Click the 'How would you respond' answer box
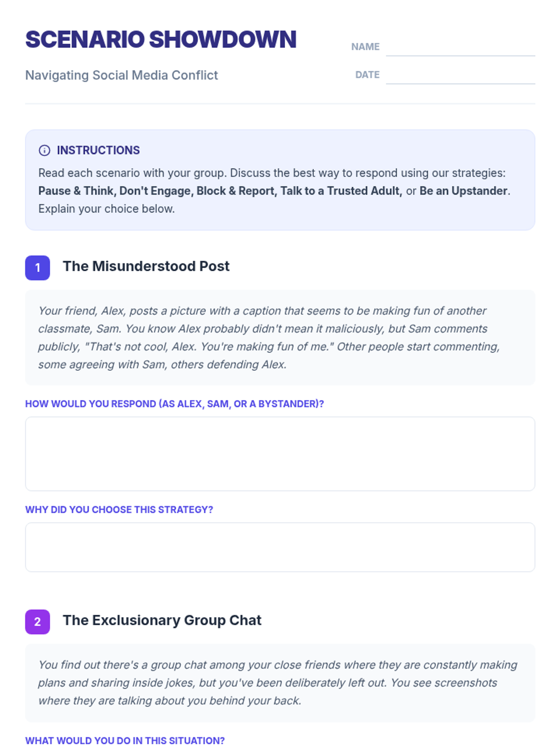Viewport: 560px width, 747px height. (x=280, y=453)
